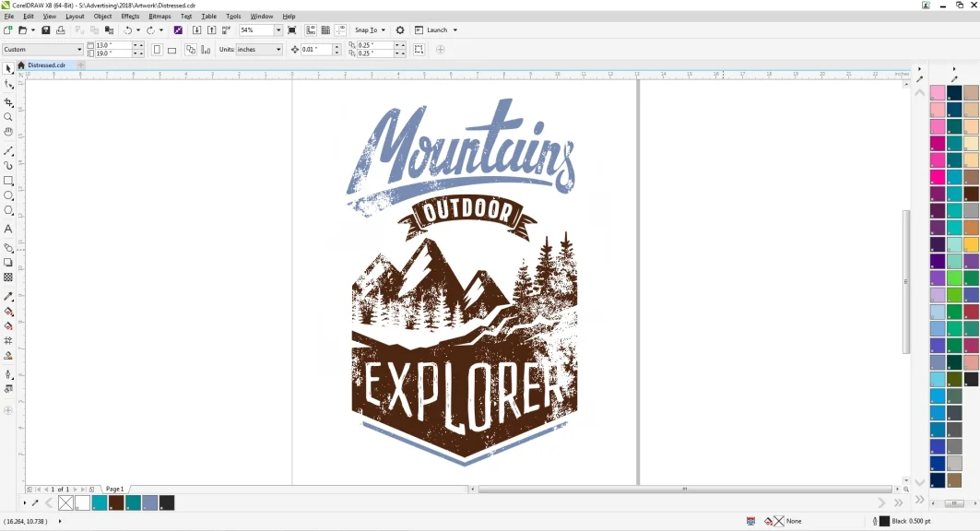Go to the next page arrow
Screen dimensions: 980x531
[76, 490]
